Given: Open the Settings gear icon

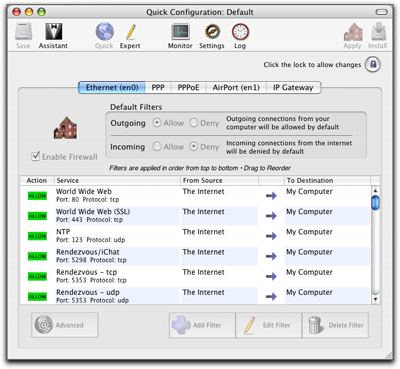Looking at the screenshot, I should point(212,32).
